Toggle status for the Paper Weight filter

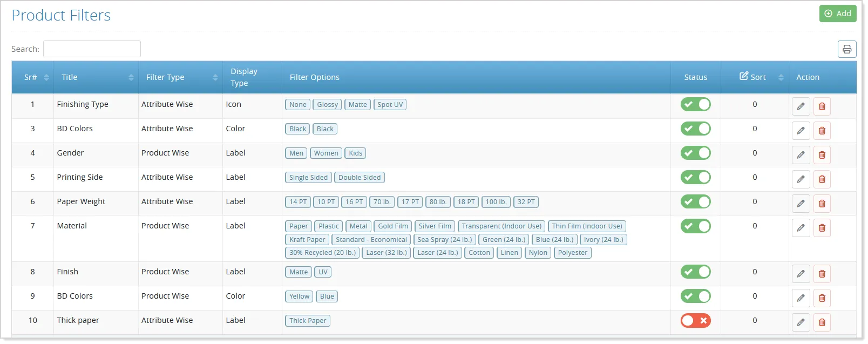point(695,201)
